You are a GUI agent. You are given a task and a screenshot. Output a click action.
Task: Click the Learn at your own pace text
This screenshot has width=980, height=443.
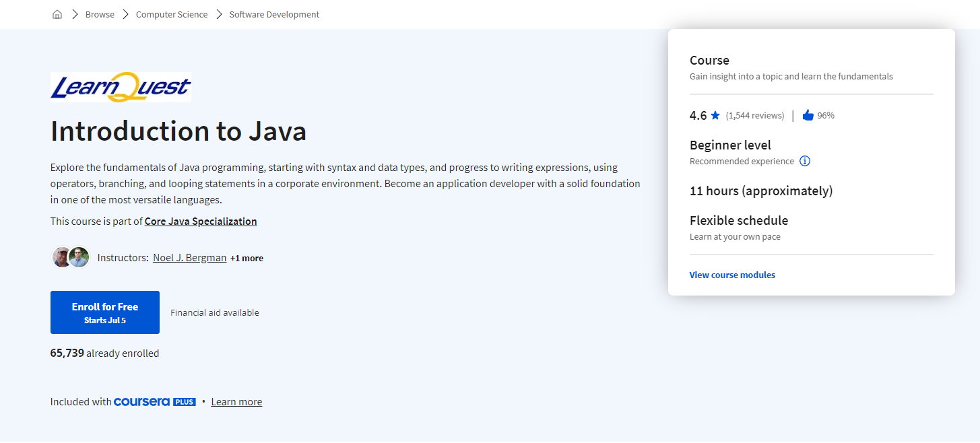pos(735,237)
